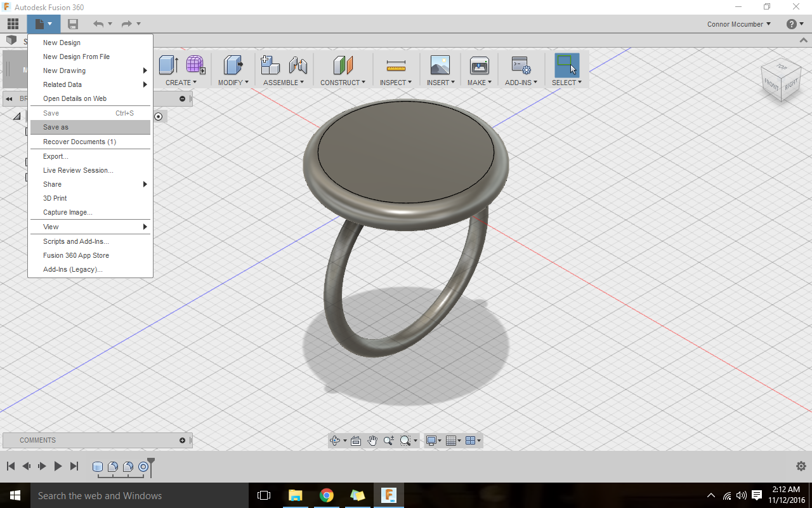Open the Add-Ins scripts icon
Image resolution: width=812 pixels, height=508 pixels.
pos(521,65)
